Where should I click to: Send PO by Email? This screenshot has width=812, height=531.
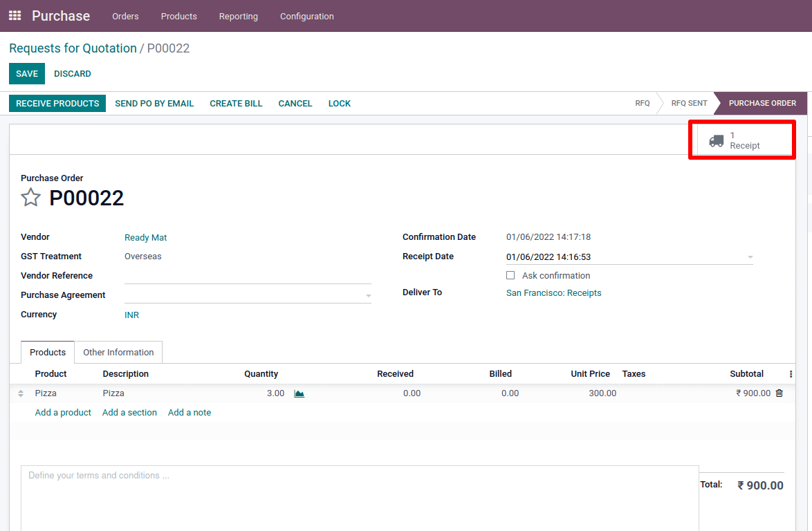tap(154, 104)
